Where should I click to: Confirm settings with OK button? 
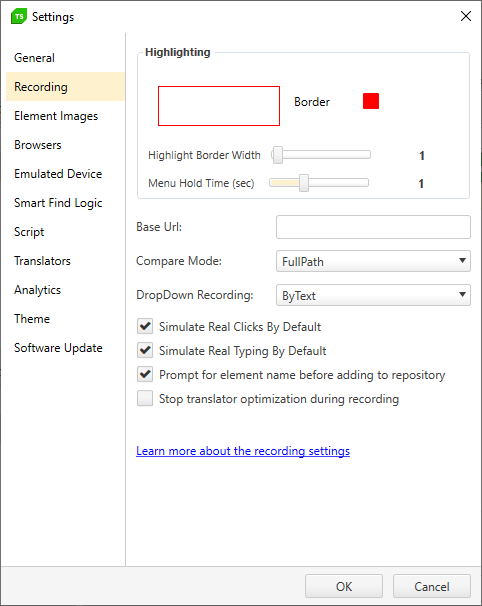[x=344, y=586]
